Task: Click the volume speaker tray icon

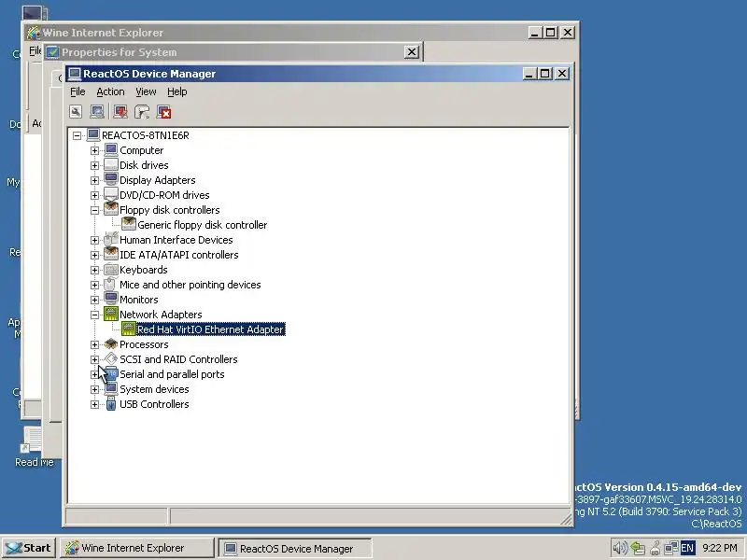Action: (620, 548)
